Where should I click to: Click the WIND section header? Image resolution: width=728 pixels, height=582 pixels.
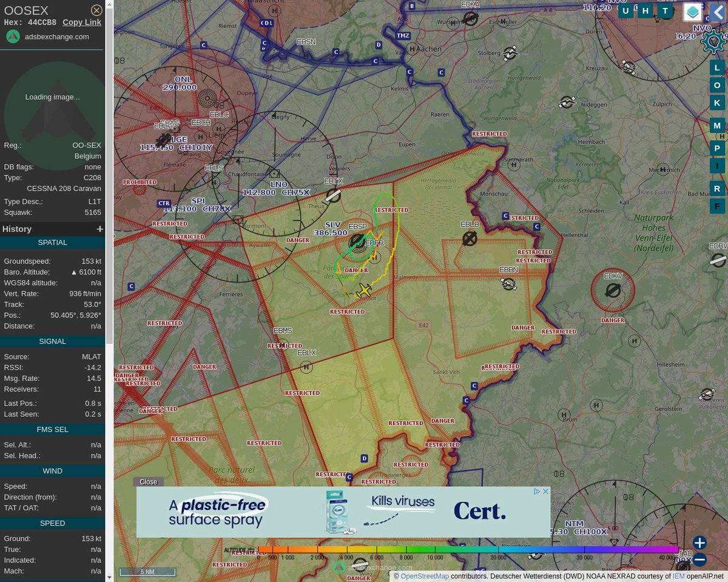[x=53, y=471]
